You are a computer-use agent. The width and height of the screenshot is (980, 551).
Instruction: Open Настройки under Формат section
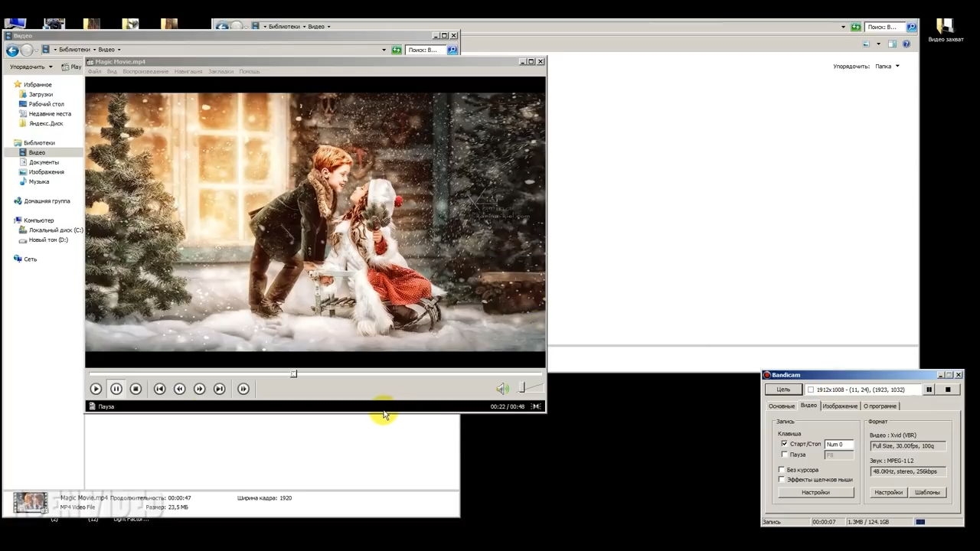[x=889, y=493]
